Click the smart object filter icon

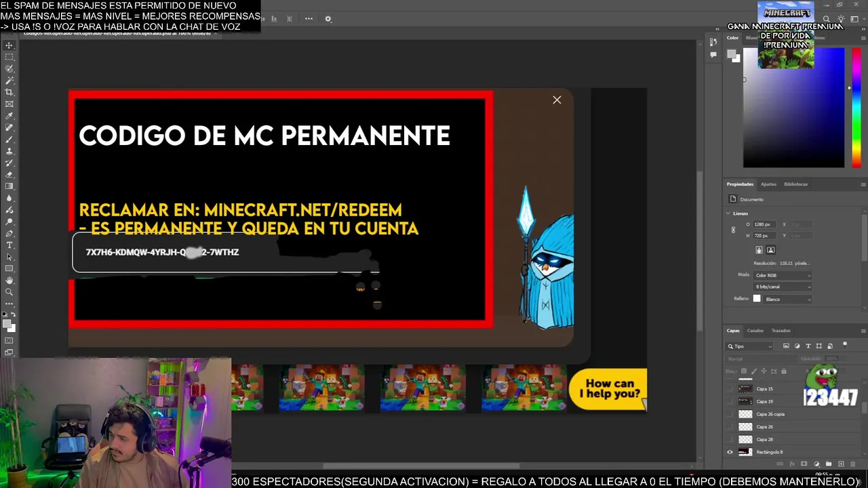click(x=830, y=346)
